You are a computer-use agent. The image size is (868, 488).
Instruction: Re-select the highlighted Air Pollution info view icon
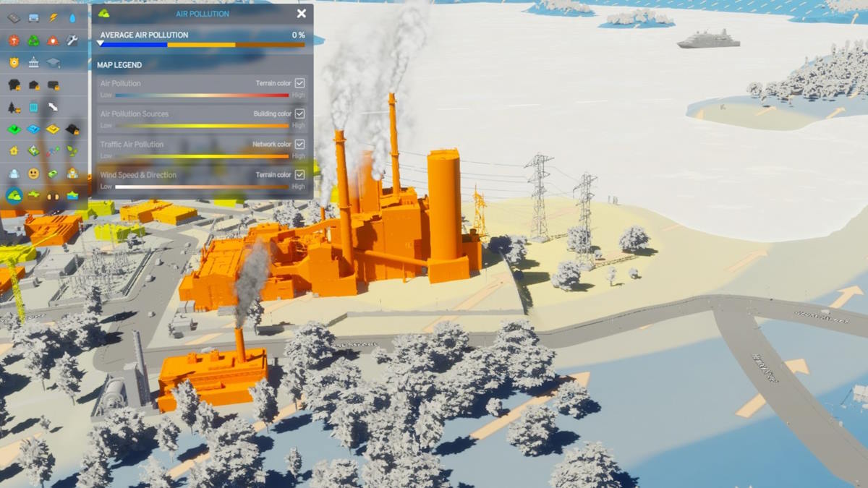click(x=13, y=194)
